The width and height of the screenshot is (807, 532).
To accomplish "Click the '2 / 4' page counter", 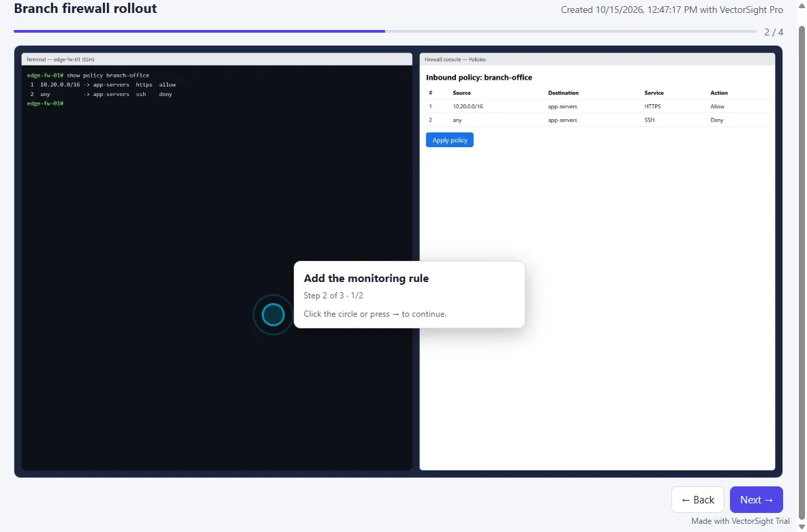I will tap(774, 33).
